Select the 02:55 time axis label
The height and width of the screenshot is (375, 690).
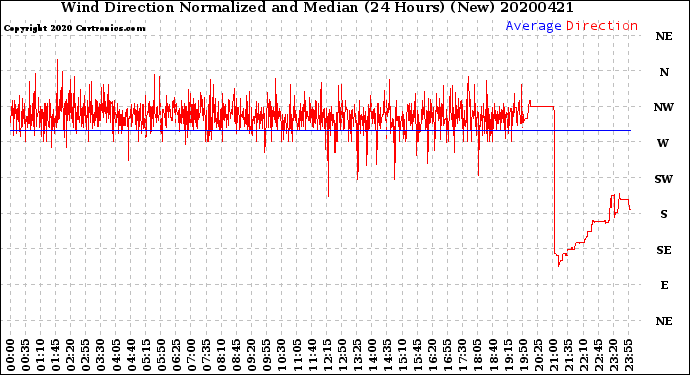pos(86,355)
